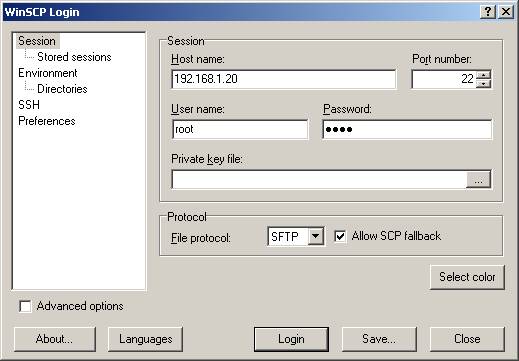Open Preferences in the tree
Screen dimensions: 519x361
47,121
